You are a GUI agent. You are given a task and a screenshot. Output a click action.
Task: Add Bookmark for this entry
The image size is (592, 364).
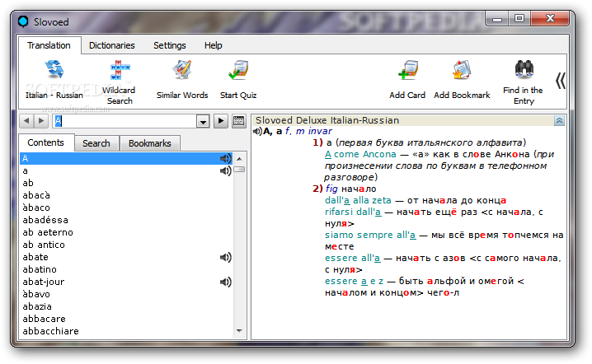coord(462,80)
